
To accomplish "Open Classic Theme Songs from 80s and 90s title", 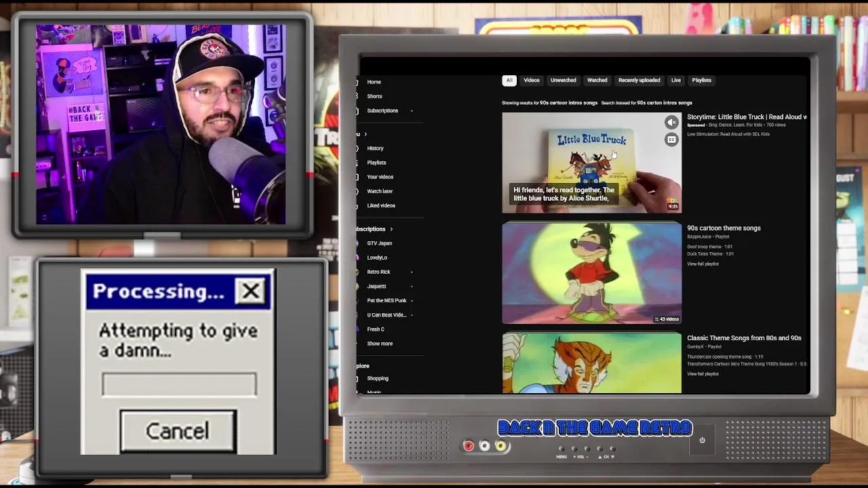I will 744,338.
